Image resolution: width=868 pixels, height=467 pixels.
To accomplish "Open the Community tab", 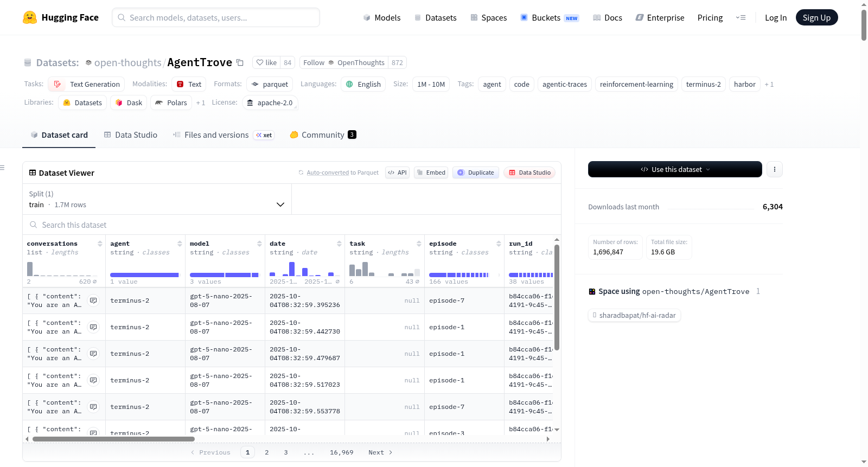I will (323, 135).
